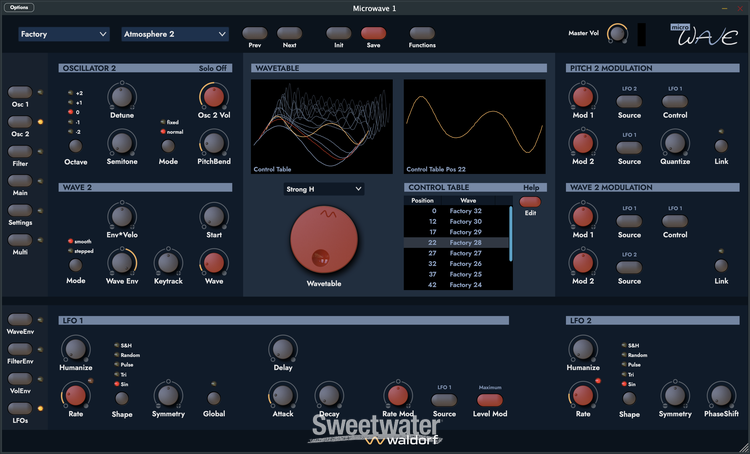Viewport: 750px width, 454px height.
Task: Click the red Wave knob
Action: pos(214,263)
